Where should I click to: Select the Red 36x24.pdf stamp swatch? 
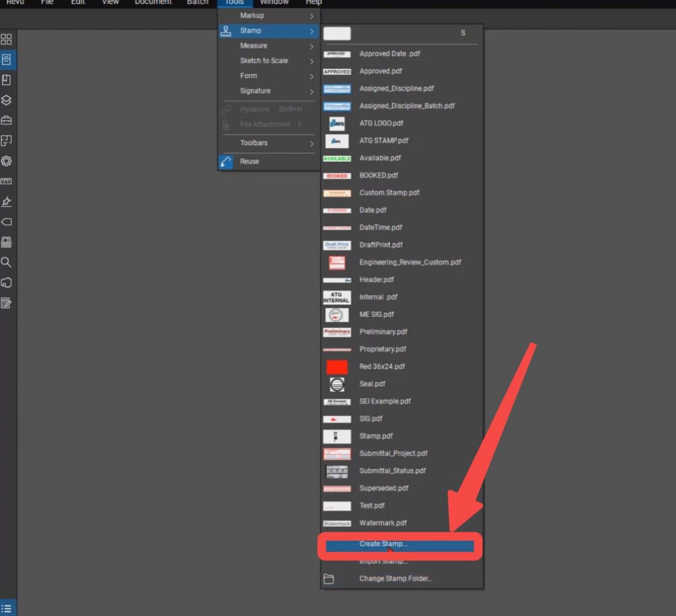click(x=337, y=366)
